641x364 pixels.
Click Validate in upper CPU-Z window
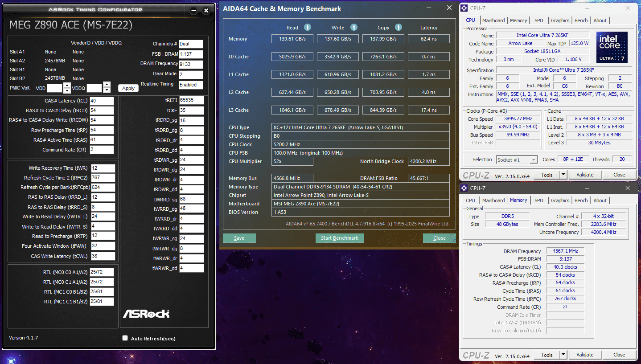pyautogui.click(x=585, y=175)
